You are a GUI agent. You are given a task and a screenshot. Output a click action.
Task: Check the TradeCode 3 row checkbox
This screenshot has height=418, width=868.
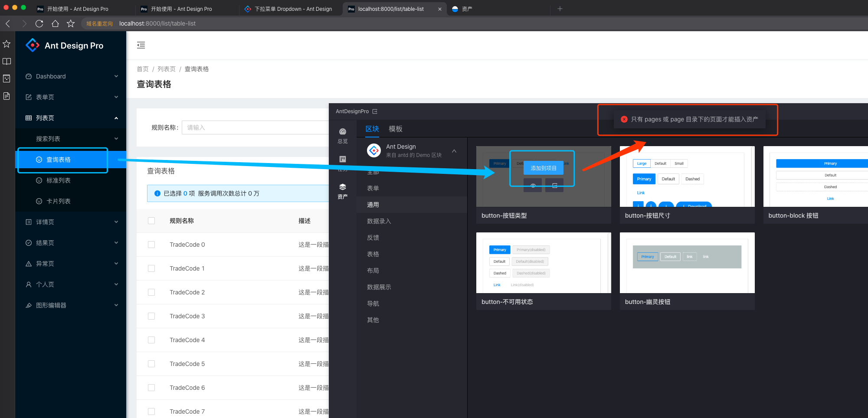click(151, 316)
